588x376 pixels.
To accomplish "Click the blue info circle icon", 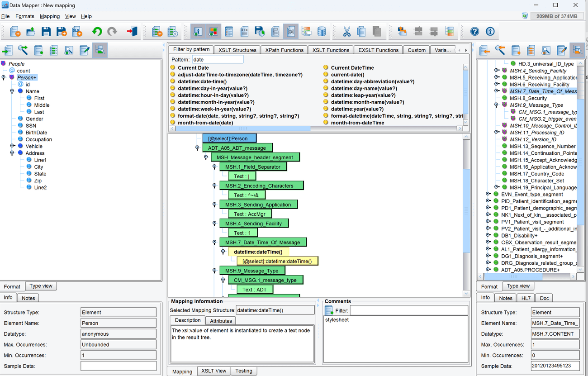I will click(x=490, y=31).
